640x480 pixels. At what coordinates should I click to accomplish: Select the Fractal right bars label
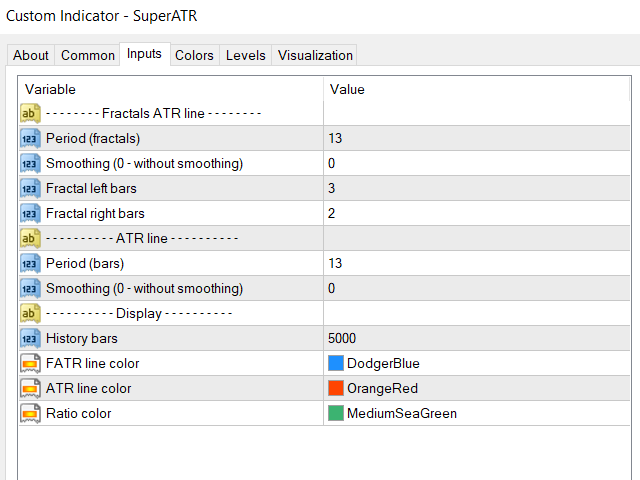click(x=96, y=213)
